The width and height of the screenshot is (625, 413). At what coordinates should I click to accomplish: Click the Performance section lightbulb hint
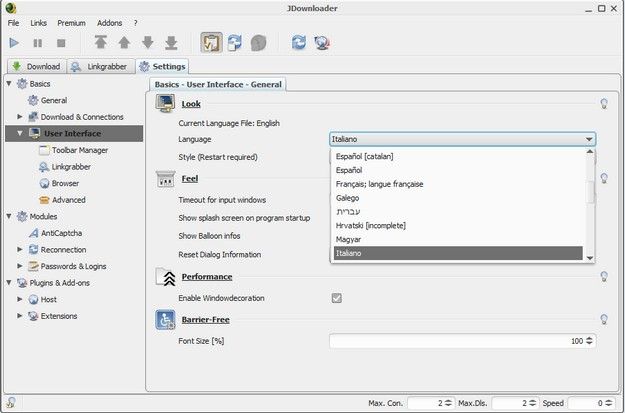(x=604, y=276)
